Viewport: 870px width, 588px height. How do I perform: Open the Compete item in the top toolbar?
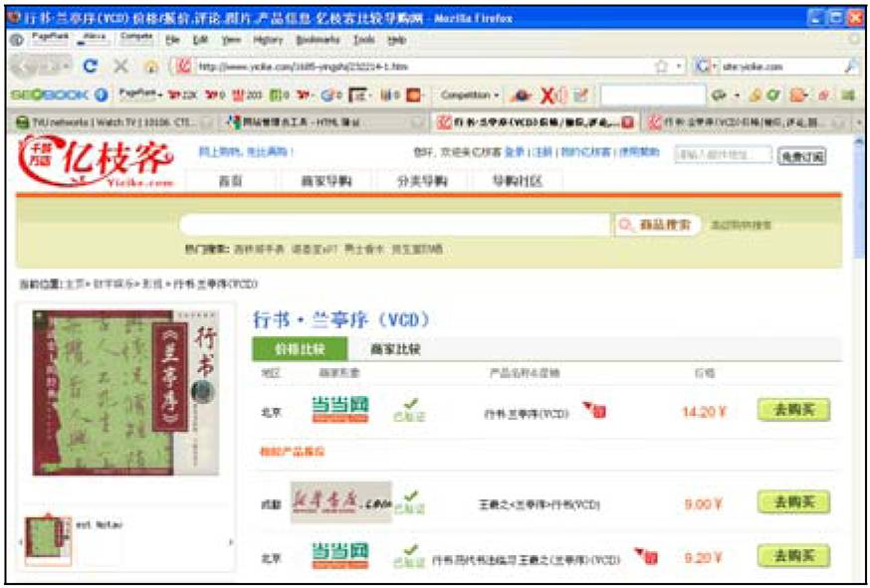[136, 38]
